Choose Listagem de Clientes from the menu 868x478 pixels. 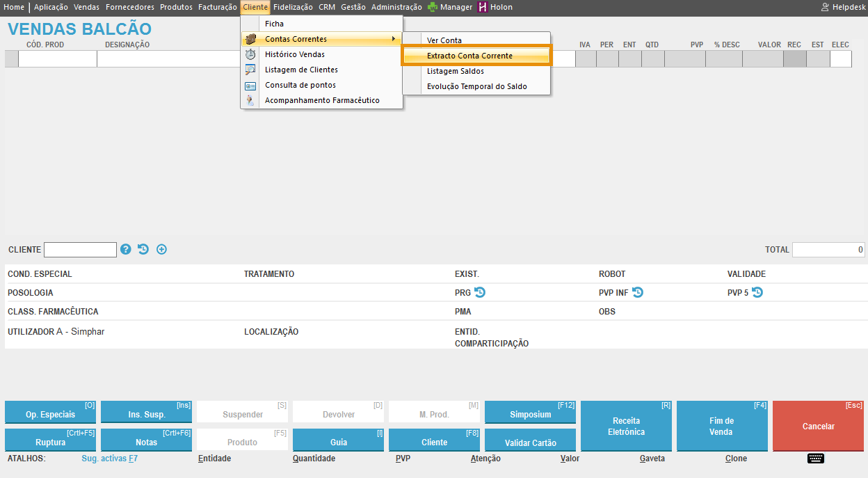[301, 70]
